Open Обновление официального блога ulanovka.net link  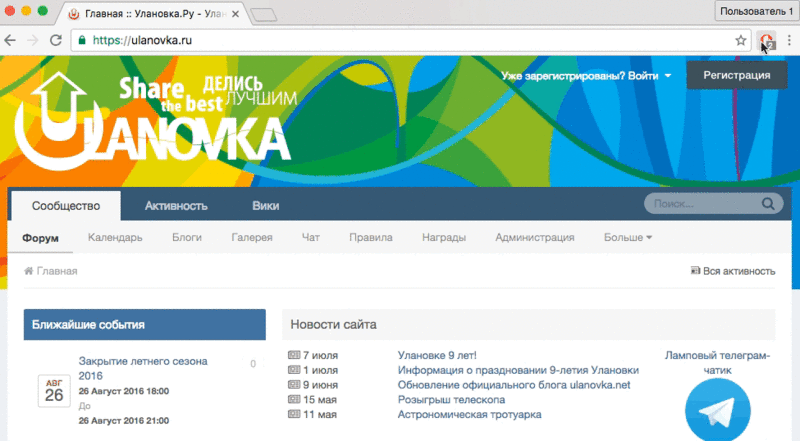[514, 385]
